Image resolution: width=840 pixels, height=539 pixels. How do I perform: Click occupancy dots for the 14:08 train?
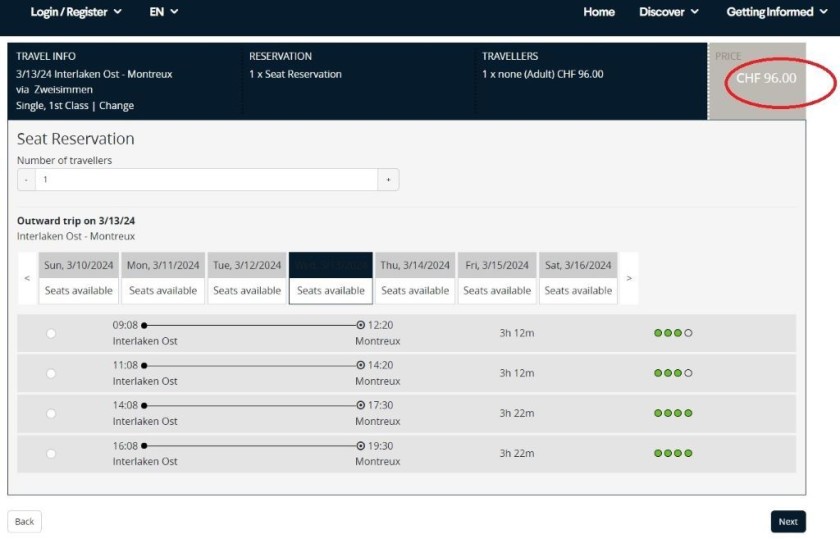click(673, 413)
